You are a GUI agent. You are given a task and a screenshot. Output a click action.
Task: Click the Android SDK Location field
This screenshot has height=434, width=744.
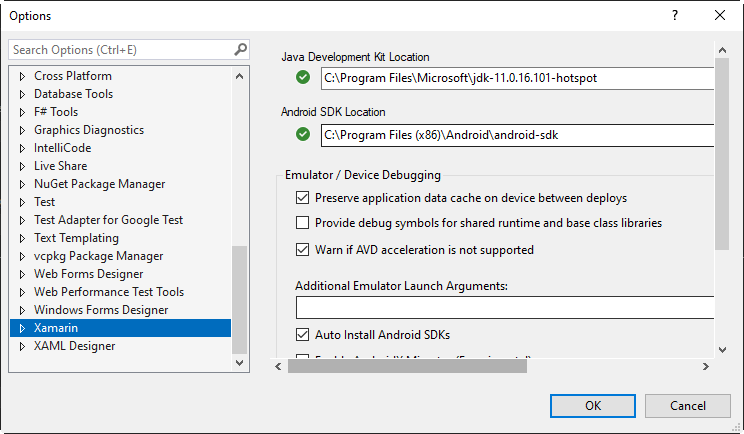(517, 135)
